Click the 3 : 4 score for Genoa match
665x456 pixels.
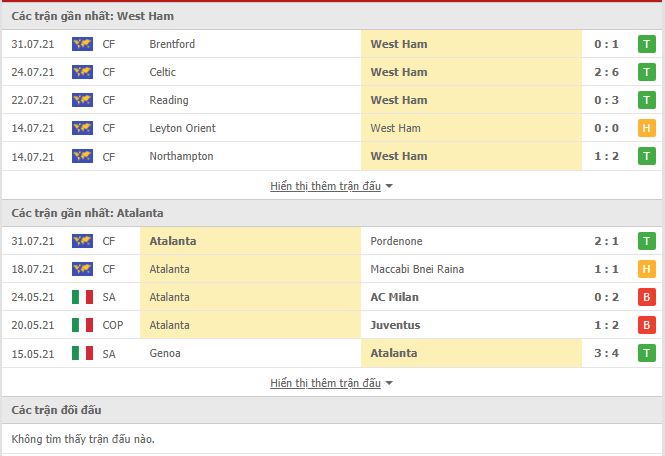pos(606,353)
